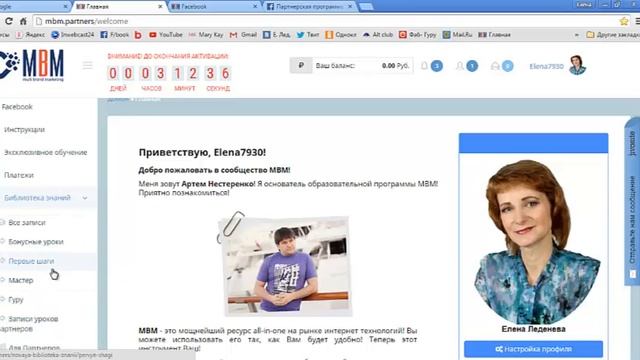Click the large Елена Леденева profile photo

[536, 242]
